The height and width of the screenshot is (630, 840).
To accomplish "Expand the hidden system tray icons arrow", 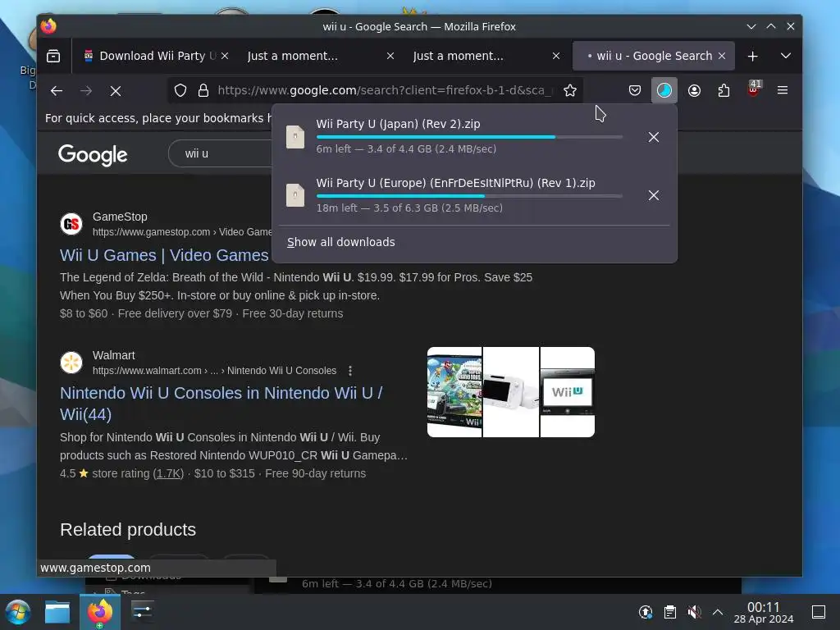I will click(717, 612).
